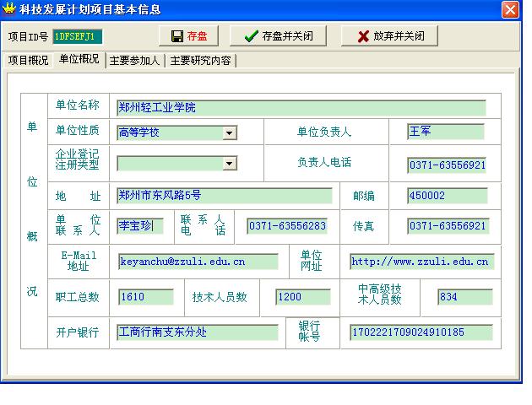
Task: Expand the 单位性质 dropdown arrow
Action: 230,132
